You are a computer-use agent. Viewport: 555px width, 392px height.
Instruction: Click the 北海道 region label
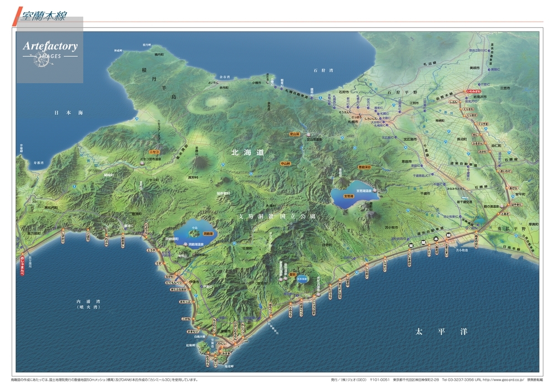click(248, 151)
